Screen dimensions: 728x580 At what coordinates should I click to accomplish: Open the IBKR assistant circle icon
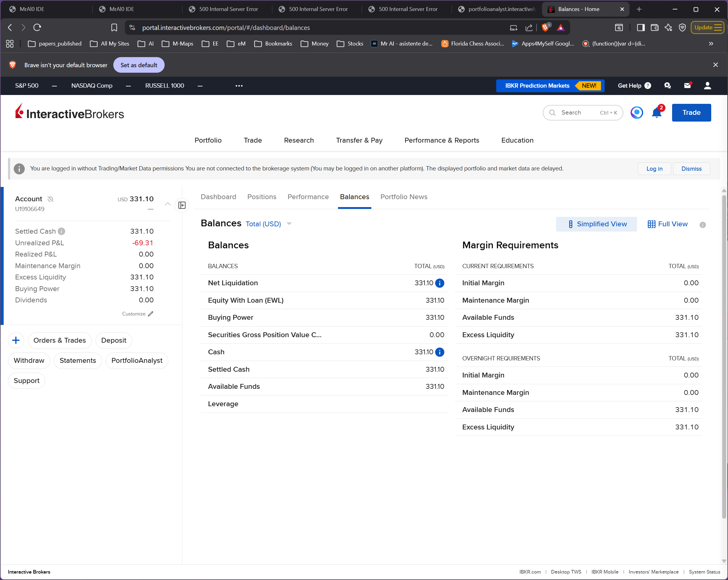point(636,112)
